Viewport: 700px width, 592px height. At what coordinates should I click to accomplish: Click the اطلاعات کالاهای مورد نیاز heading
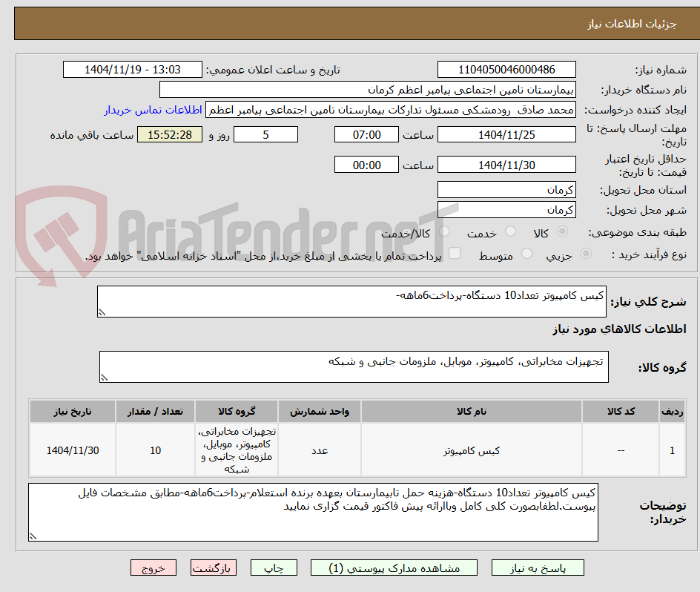(x=619, y=329)
